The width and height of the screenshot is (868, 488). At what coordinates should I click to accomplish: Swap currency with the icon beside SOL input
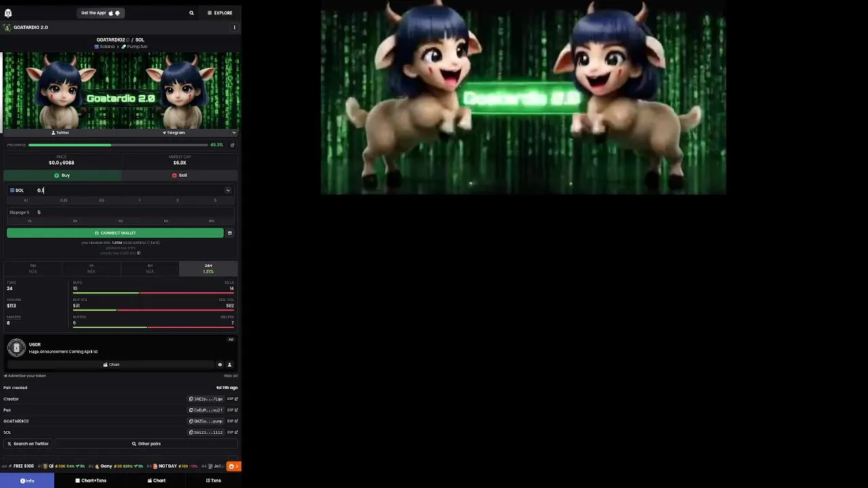coord(228,190)
